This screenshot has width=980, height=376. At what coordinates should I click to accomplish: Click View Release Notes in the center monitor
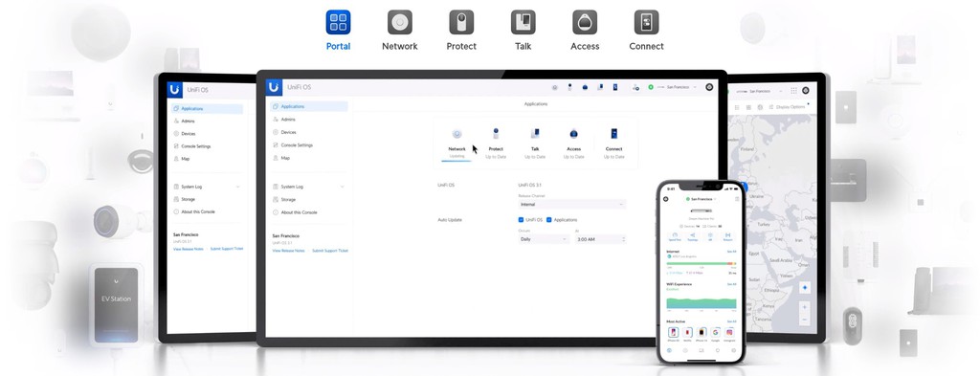pyautogui.click(x=288, y=251)
